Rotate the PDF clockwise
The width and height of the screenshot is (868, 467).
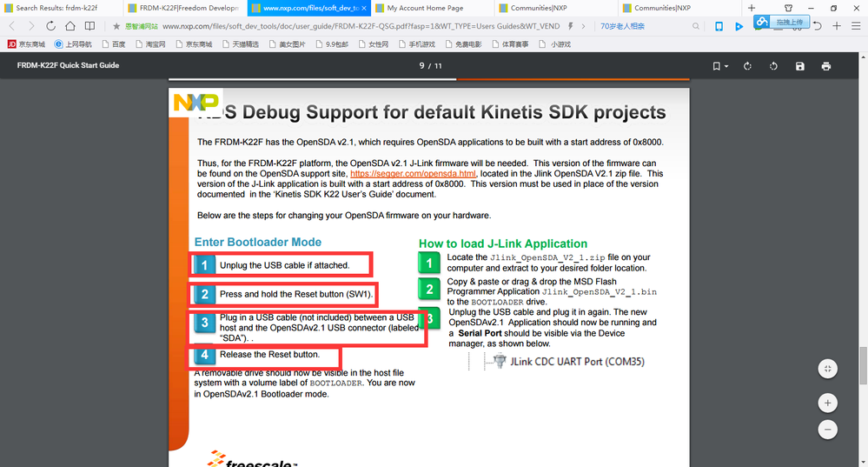[x=747, y=66]
